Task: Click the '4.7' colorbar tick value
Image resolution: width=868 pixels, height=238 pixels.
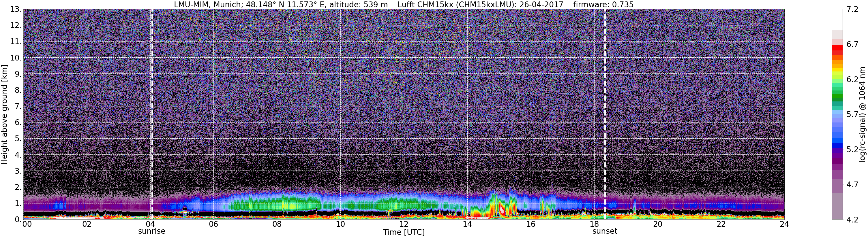Action: 852,184
